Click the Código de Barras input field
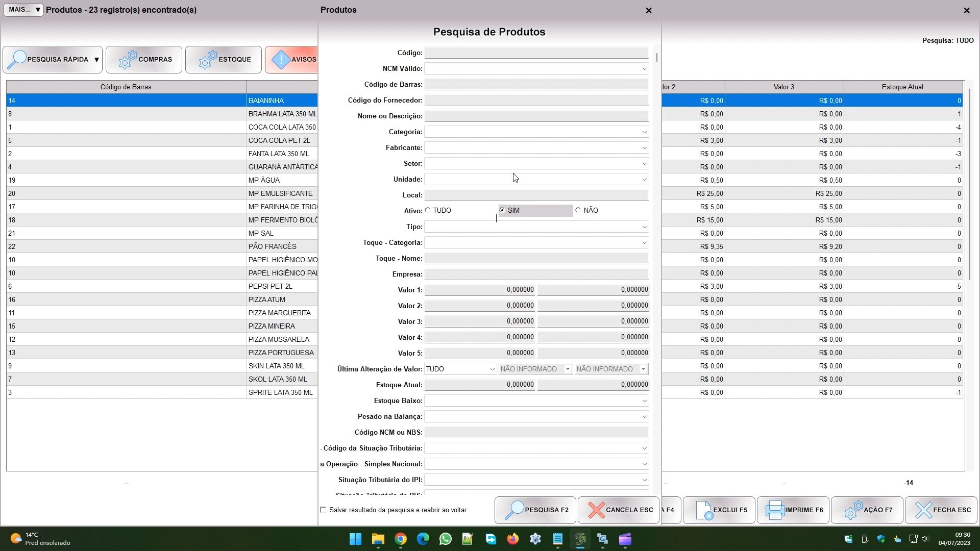 [x=536, y=84]
